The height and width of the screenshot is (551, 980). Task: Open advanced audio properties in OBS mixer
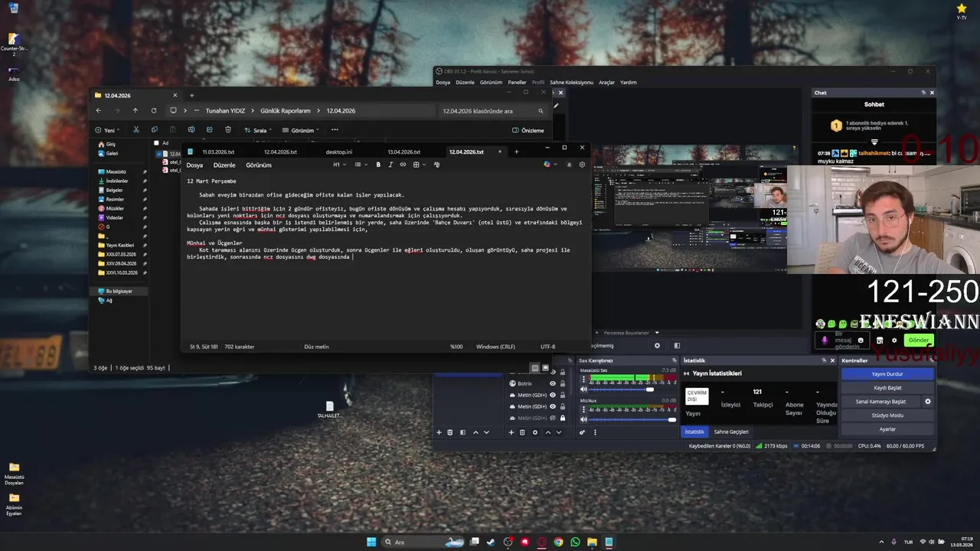(582, 432)
